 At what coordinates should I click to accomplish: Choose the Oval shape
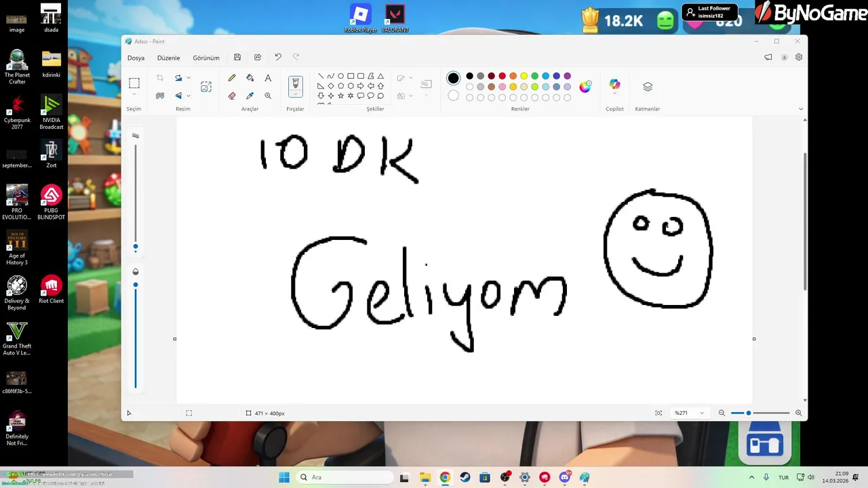coord(340,76)
